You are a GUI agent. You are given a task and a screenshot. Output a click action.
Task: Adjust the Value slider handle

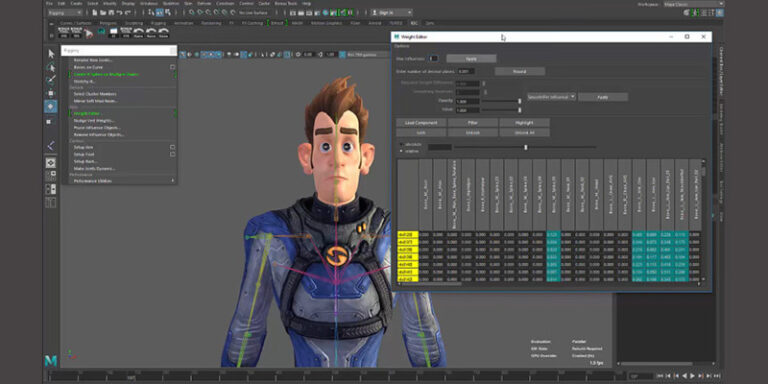(x=520, y=110)
